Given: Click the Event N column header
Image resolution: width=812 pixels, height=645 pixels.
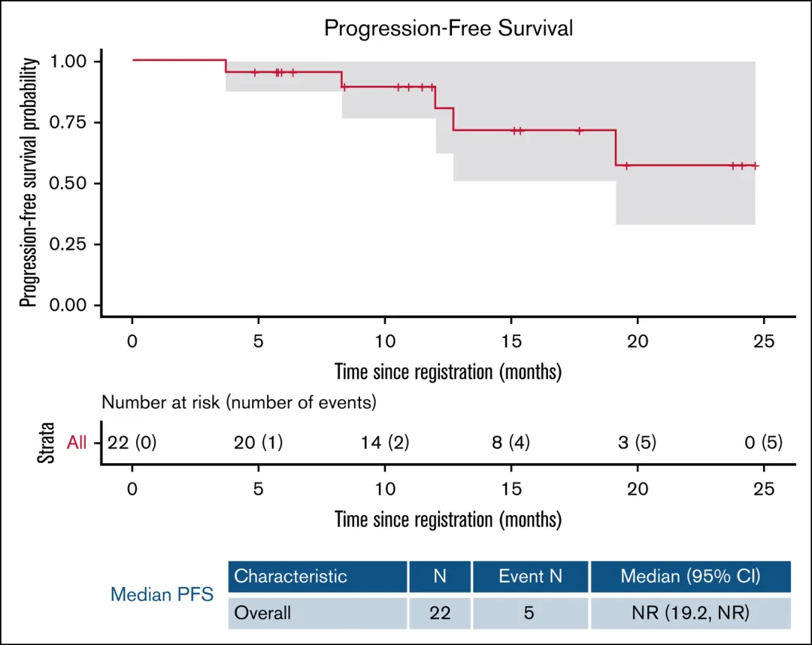Looking at the screenshot, I should [530, 577].
